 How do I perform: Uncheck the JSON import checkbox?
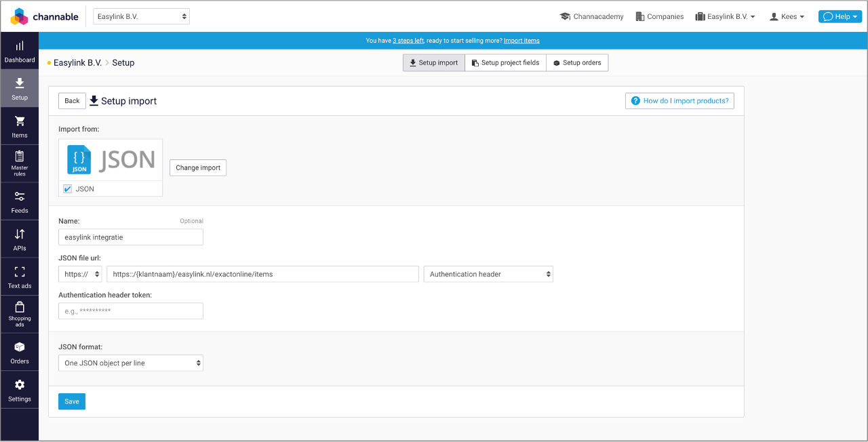(68, 189)
